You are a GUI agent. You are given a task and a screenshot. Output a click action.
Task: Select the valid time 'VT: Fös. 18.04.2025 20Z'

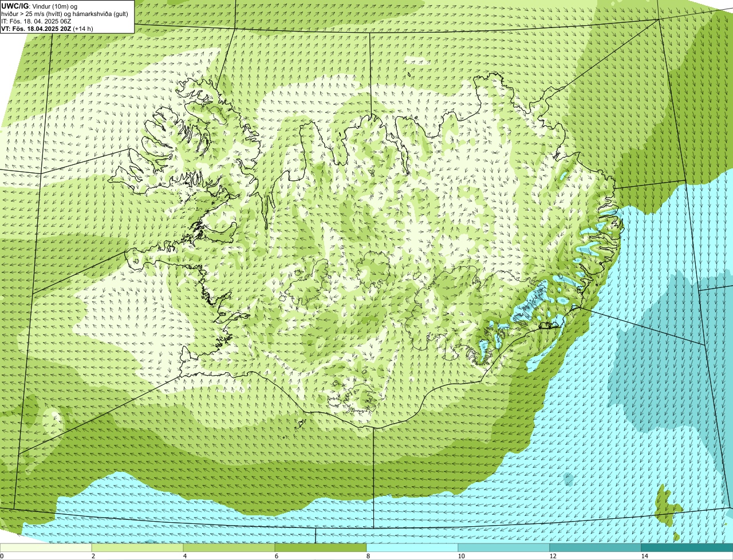point(36,29)
